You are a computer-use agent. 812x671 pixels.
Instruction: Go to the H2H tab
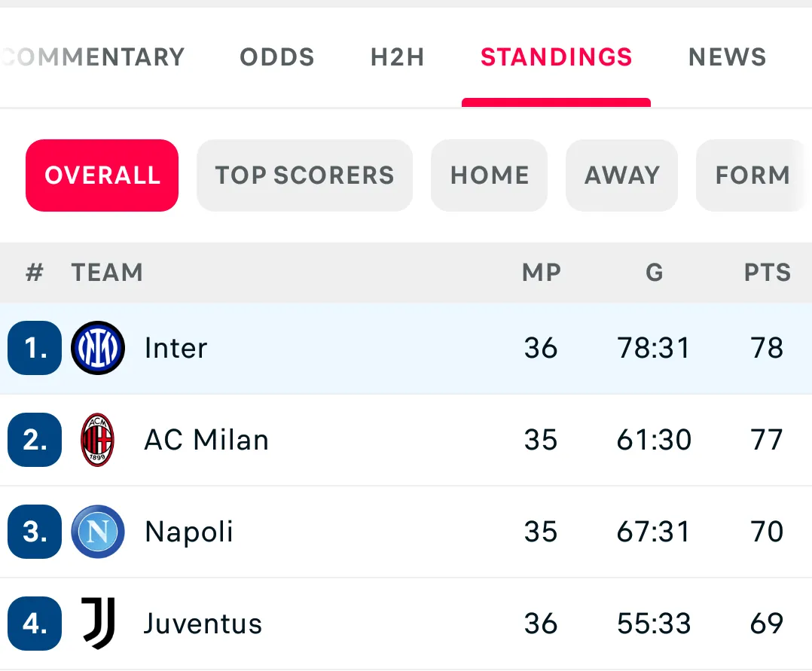point(398,57)
